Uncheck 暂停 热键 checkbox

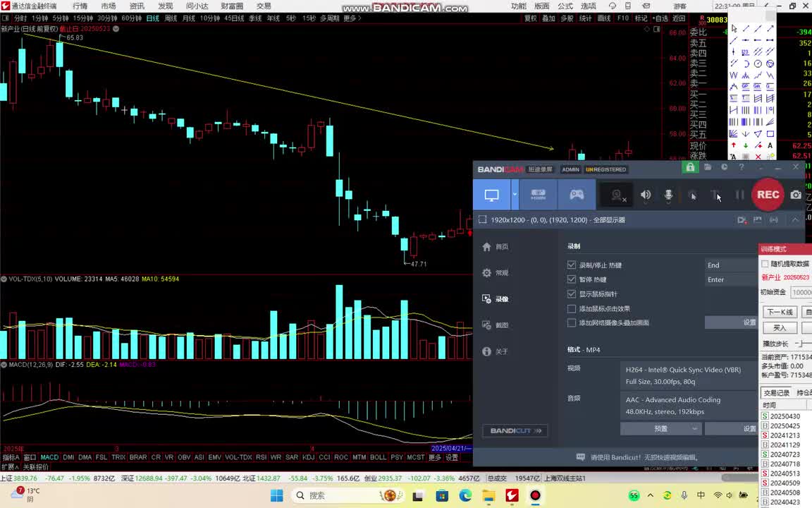tap(572, 279)
